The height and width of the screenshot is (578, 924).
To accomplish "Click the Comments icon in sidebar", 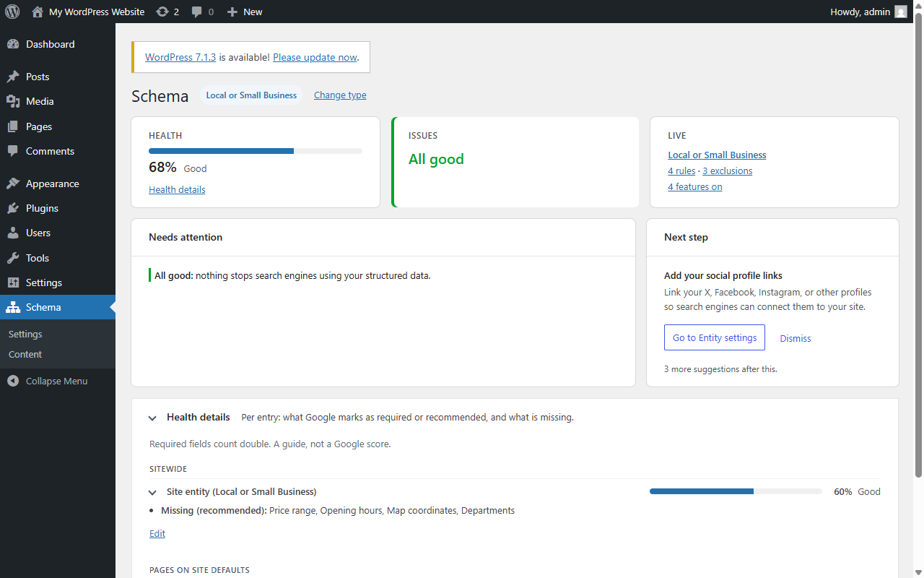I will (13, 151).
